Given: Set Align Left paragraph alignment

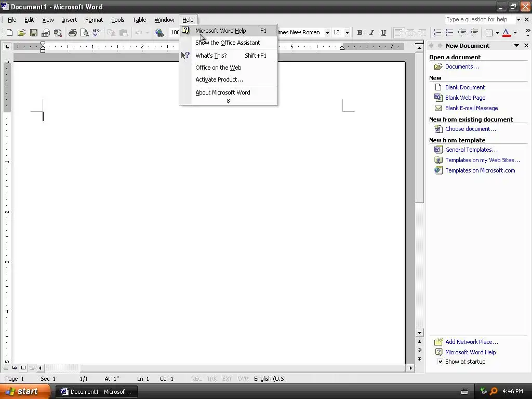Looking at the screenshot, I should click(x=398, y=33).
